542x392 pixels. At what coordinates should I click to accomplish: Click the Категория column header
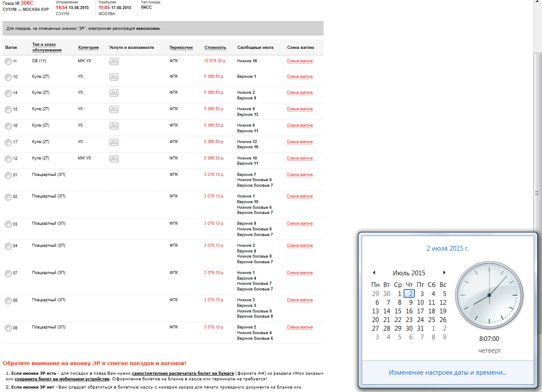88,48
